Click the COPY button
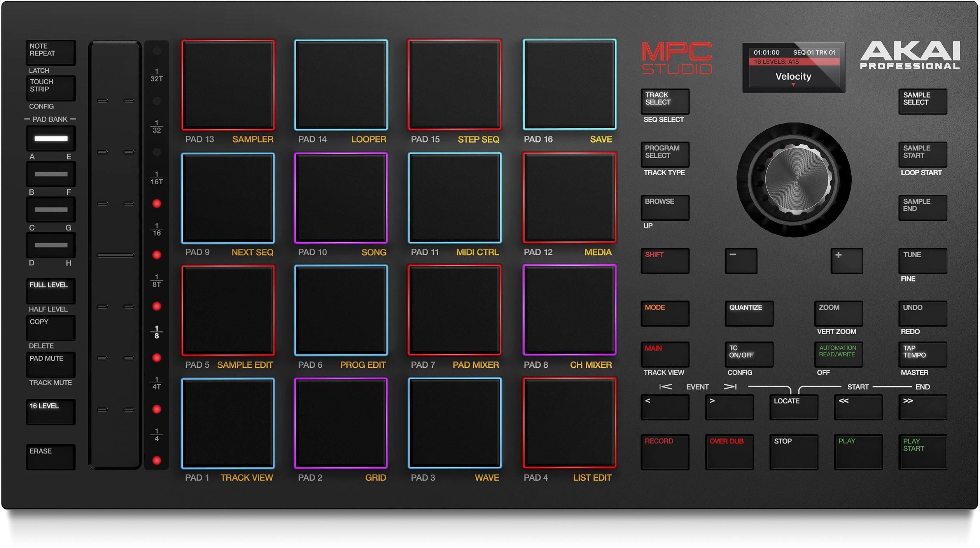Image resolution: width=980 pixels, height=548 pixels. pyautogui.click(x=51, y=328)
